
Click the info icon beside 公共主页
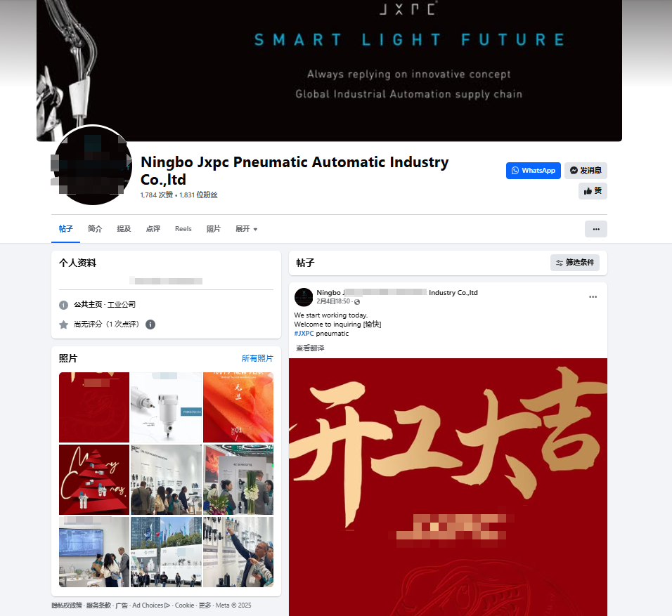[x=63, y=305]
